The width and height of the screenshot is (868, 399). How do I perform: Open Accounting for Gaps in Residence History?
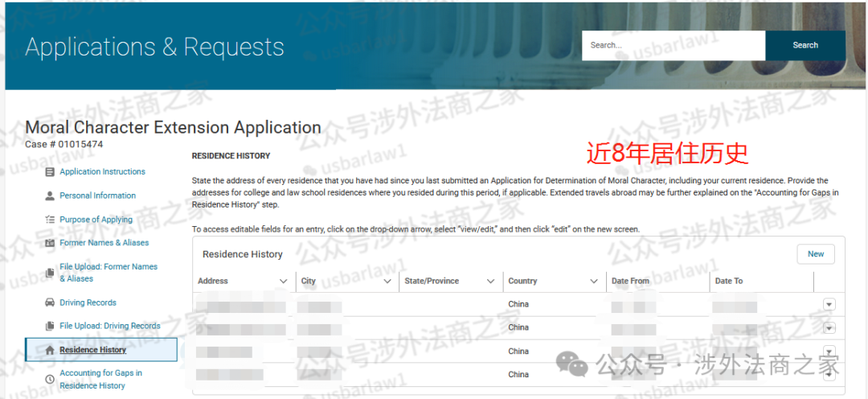(100, 379)
